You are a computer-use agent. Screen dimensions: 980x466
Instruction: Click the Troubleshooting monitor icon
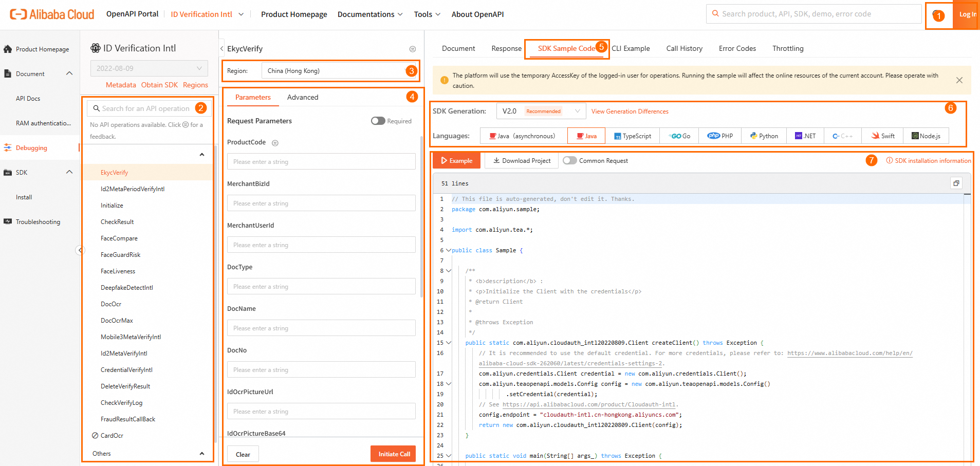coord(8,222)
